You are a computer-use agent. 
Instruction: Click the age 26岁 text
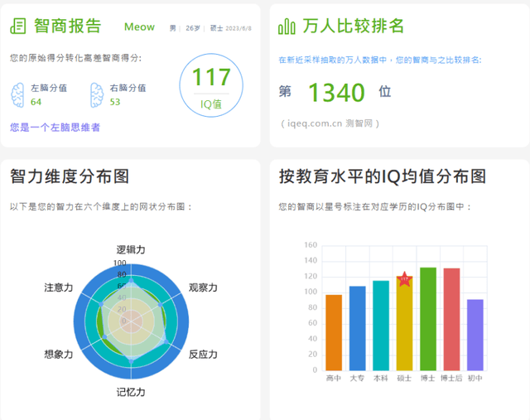(193, 28)
